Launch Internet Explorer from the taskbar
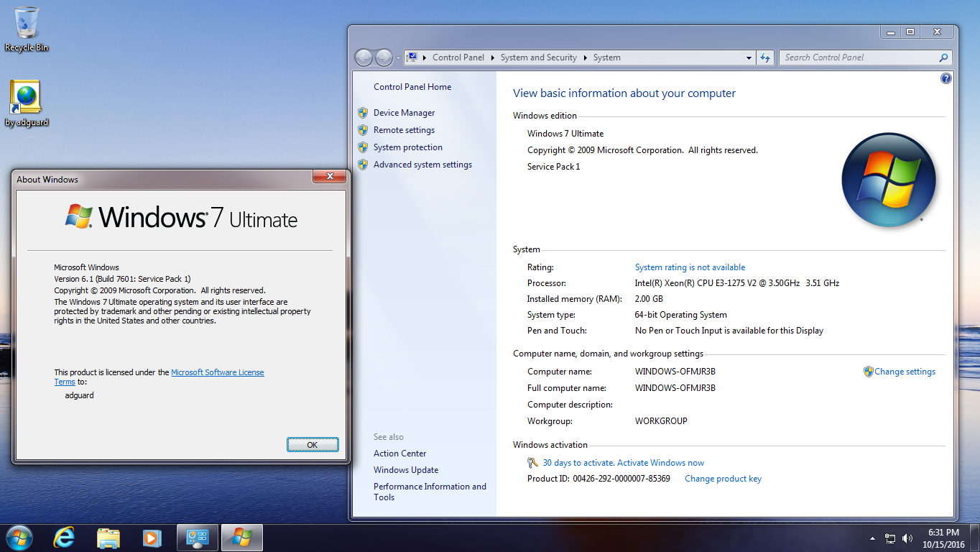This screenshot has height=552, width=980. click(64, 538)
